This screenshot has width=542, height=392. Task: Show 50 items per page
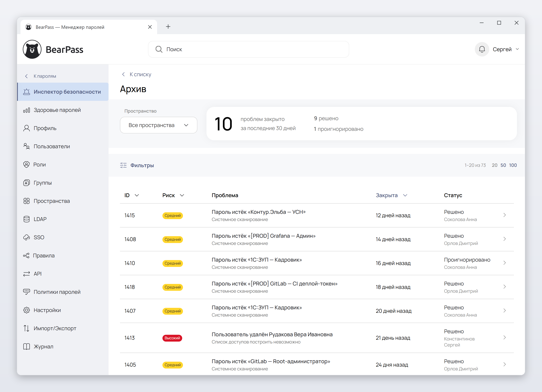click(x=503, y=165)
